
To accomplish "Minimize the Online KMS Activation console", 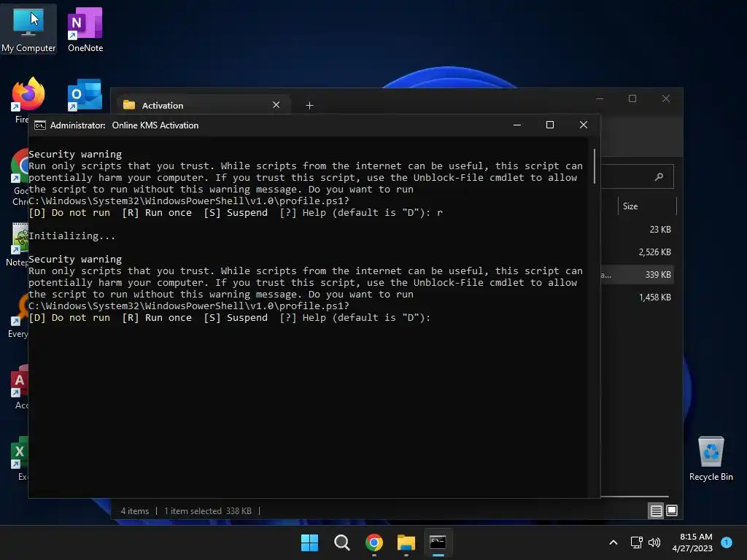I will click(517, 125).
